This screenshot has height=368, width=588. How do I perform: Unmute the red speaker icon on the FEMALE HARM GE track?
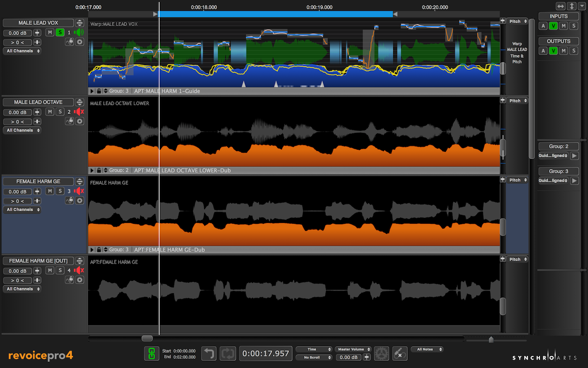(79, 191)
